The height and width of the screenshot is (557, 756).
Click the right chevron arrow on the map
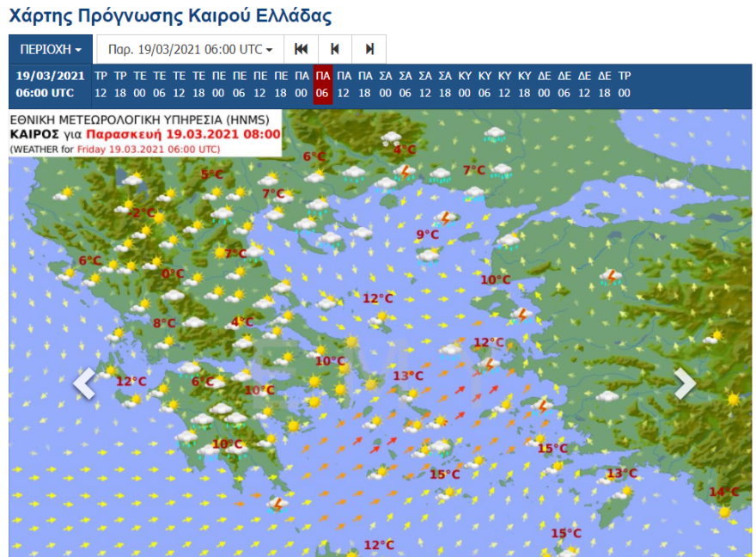683,383
